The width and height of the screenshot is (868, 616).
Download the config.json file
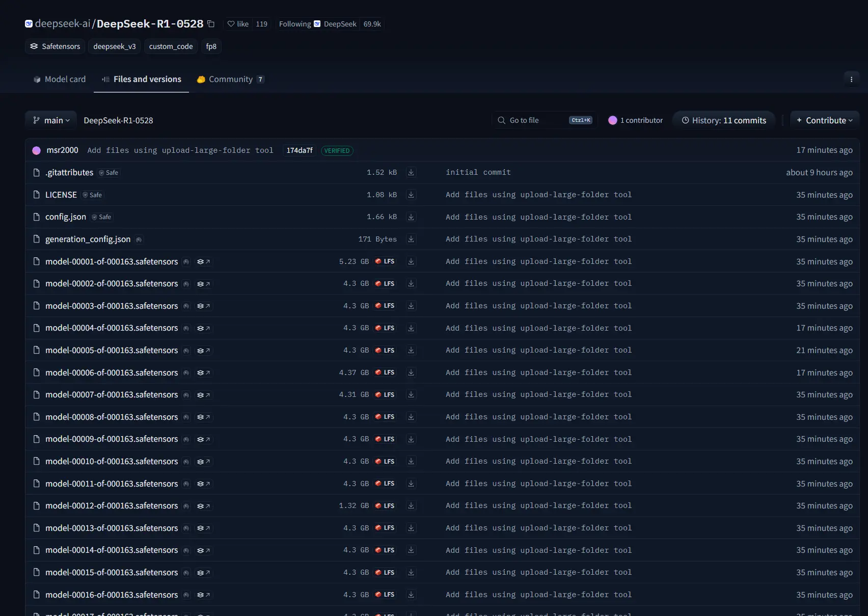[411, 217]
